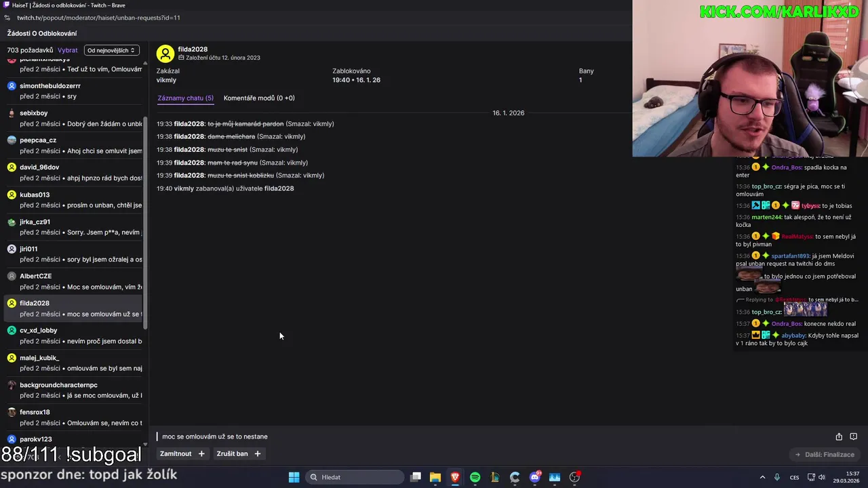This screenshot has height=488, width=868.
Task: Open Task View on taskbar
Action: [416, 477]
